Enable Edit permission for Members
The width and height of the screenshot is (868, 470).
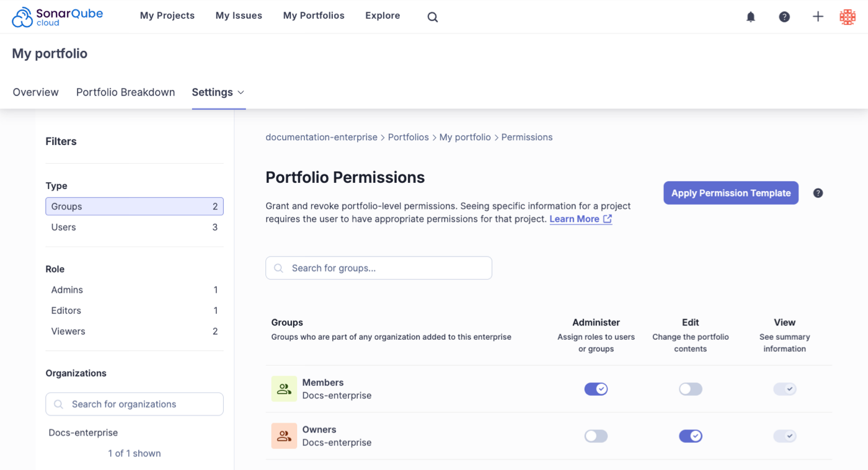tap(690, 389)
